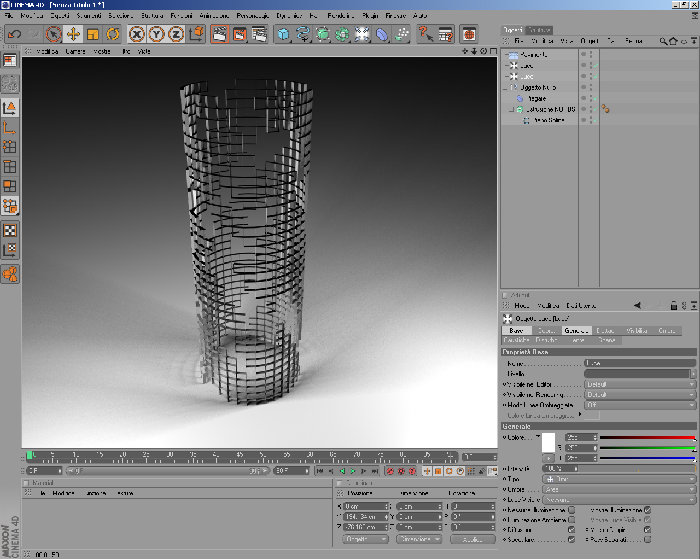Viewport: 700px width, 560px height.
Task: Open the File menu
Action: coord(9,16)
